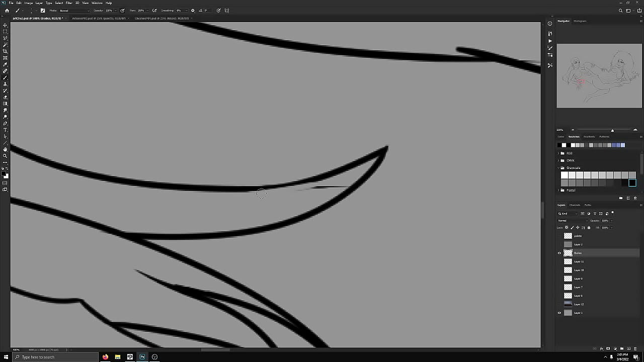This screenshot has height=362, width=644.
Task: Select the Eyedropper tool
Action: (5, 64)
